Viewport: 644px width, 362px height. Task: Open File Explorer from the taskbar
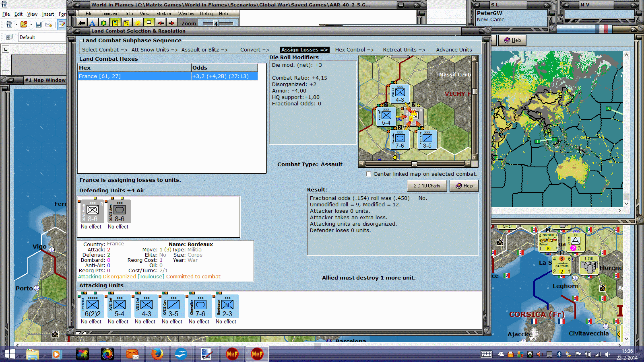coord(32,354)
